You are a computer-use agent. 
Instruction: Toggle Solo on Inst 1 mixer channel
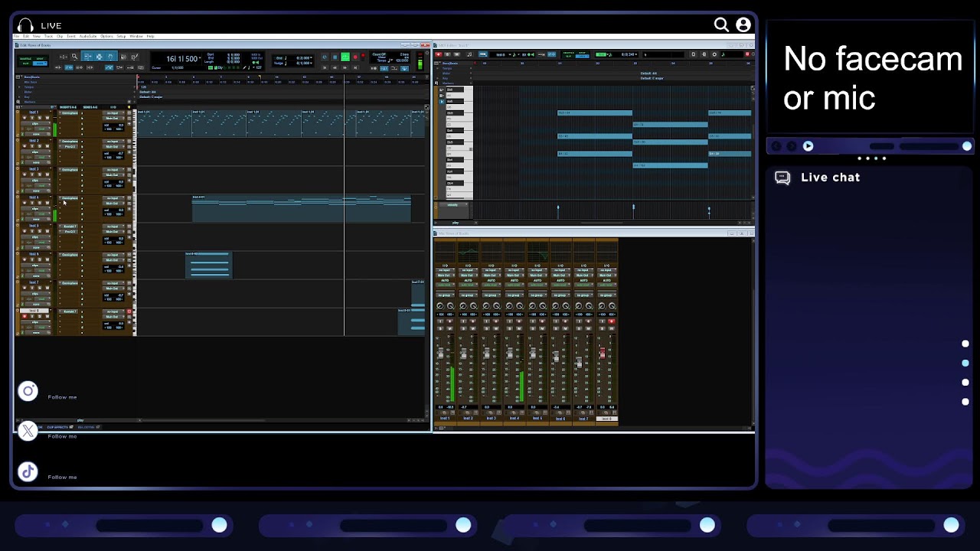[x=440, y=328]
